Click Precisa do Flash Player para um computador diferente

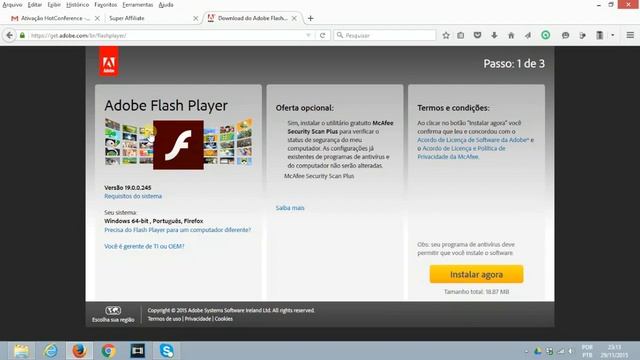click(x=178, y=230)
